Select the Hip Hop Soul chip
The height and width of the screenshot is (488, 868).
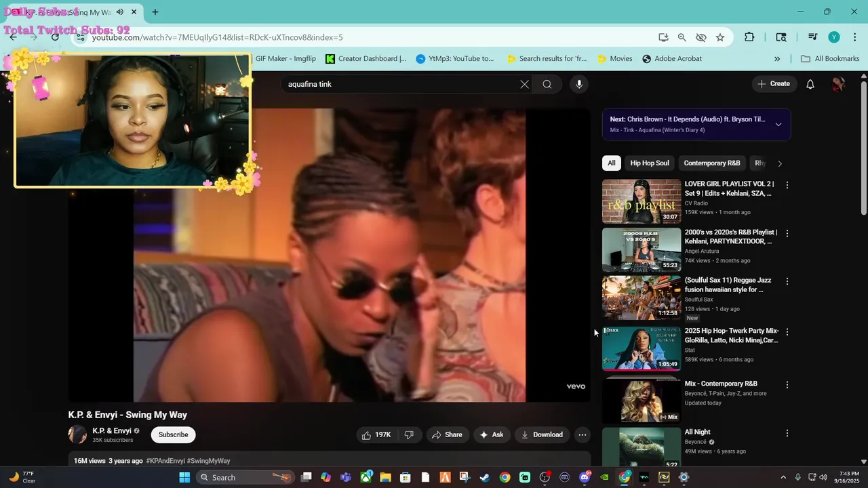650,163
